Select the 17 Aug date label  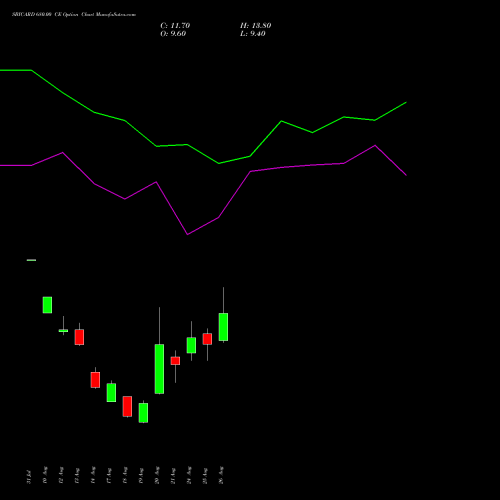(x=109, y=475)
